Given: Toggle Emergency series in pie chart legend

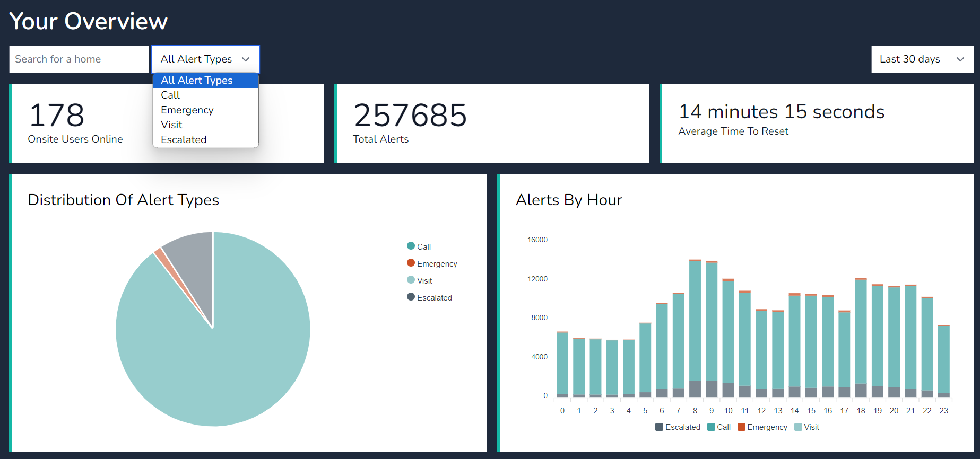Looking at the screenshot, I should click(x=431, y=263).
